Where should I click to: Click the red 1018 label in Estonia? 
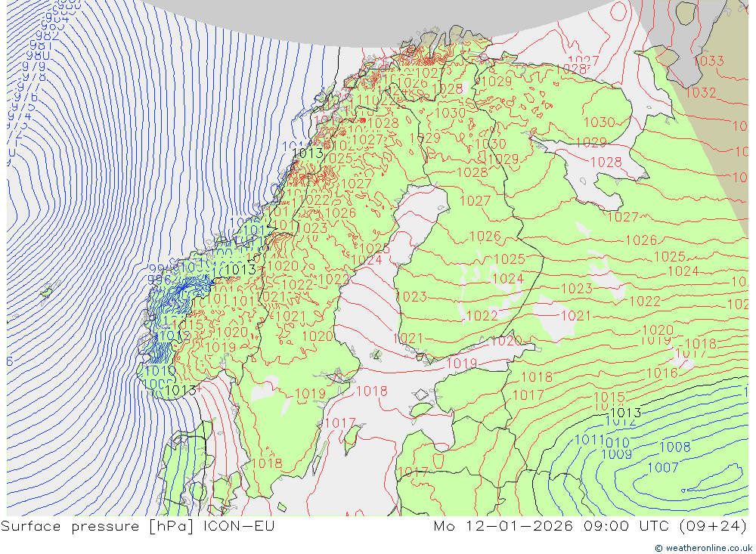tap(537, 376)
